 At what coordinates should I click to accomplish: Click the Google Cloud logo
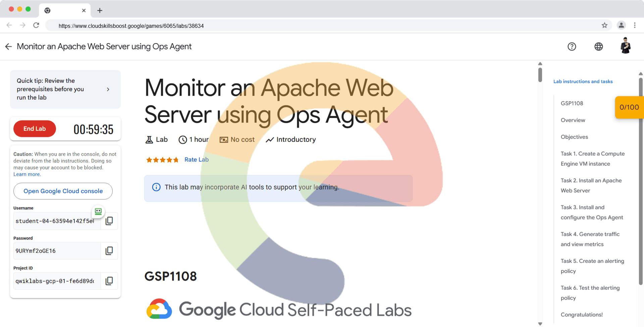[159, 309]
